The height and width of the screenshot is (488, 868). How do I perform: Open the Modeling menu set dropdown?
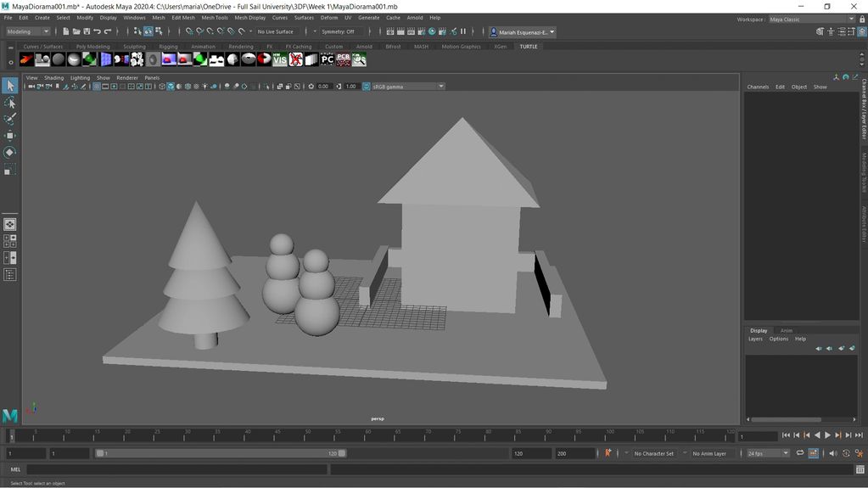coord(28,31)
